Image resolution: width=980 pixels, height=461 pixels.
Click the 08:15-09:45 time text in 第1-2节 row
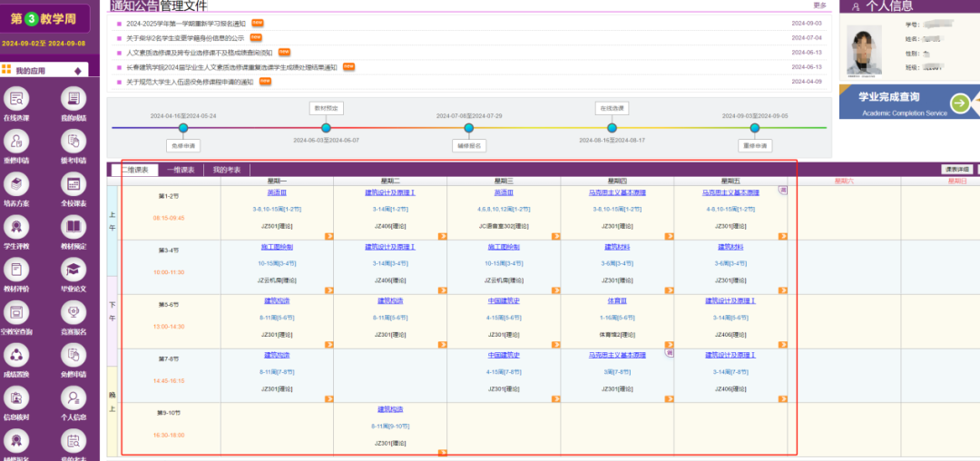click(169, 218)
